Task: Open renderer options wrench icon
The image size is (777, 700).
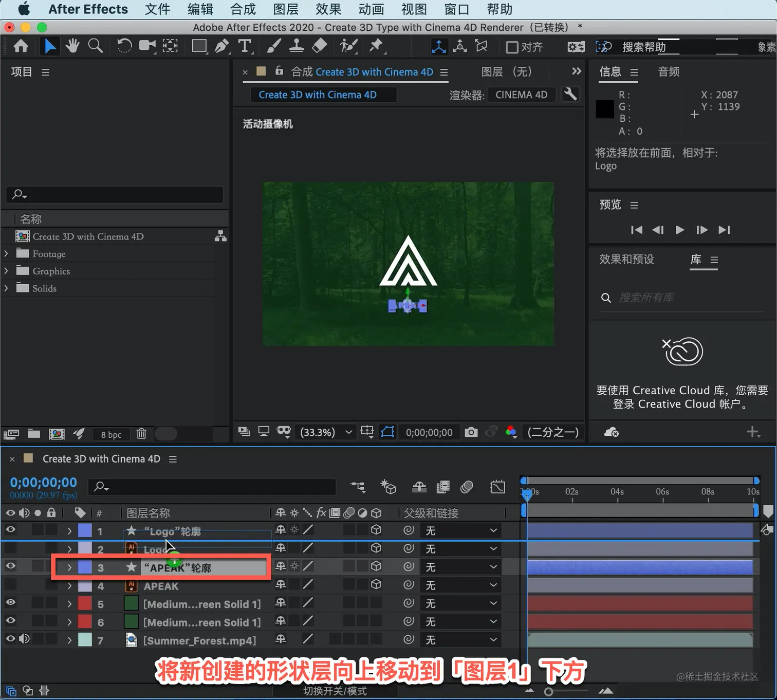Action: click(x=570, y=95)
